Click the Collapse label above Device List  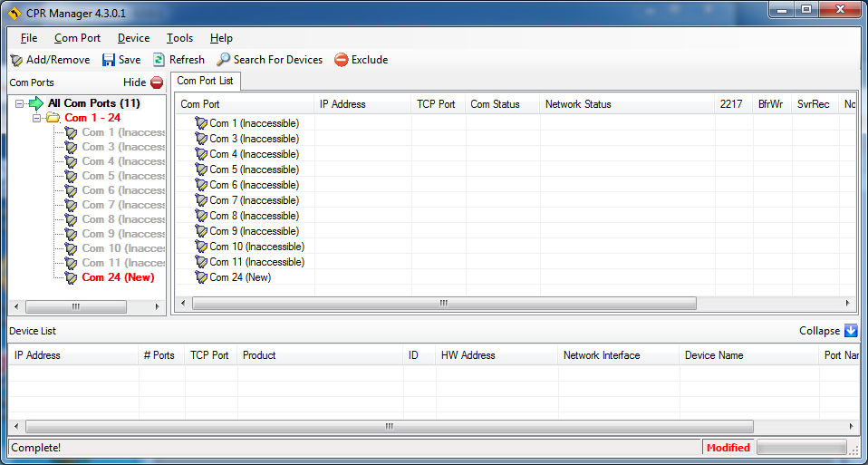tap(819, 331)
